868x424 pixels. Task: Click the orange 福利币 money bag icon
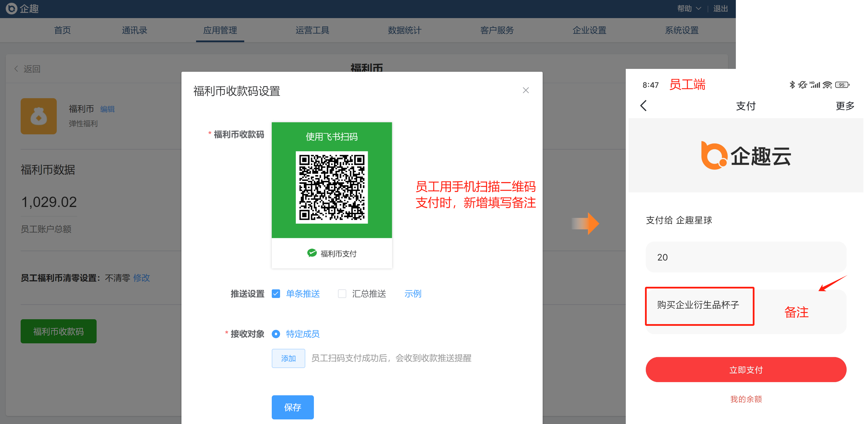(39, 116)
